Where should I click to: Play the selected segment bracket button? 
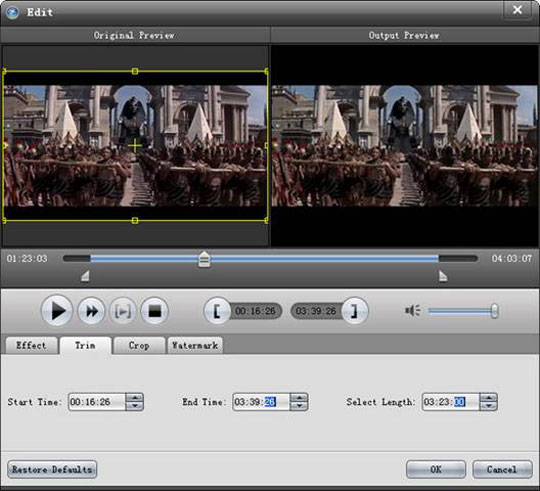pyautogui.click(x=123, y=311)
